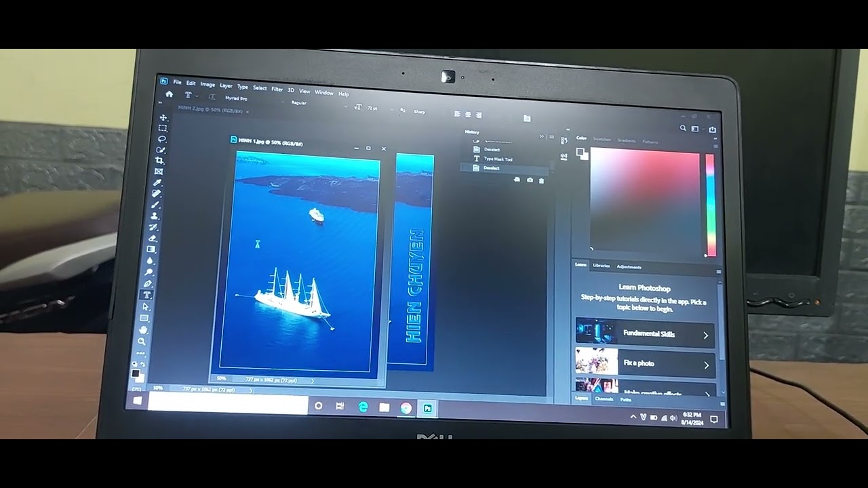Select the Path Selection tool
868x488 pixels.
click(146, 306)
